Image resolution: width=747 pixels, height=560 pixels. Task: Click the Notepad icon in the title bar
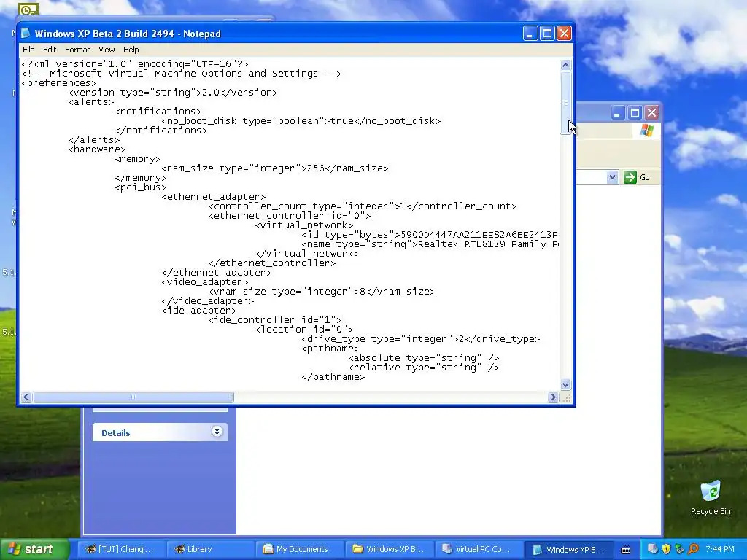[26, 34]
